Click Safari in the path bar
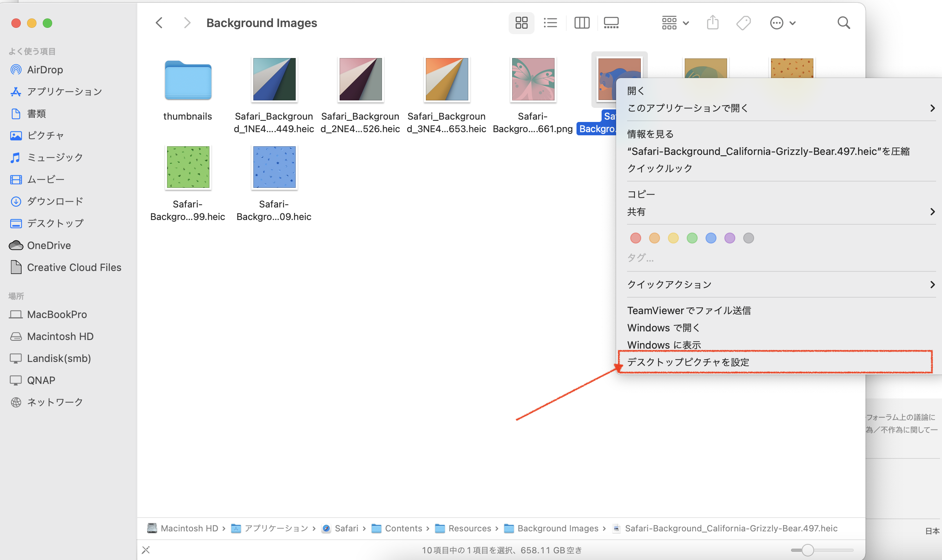 346,528
